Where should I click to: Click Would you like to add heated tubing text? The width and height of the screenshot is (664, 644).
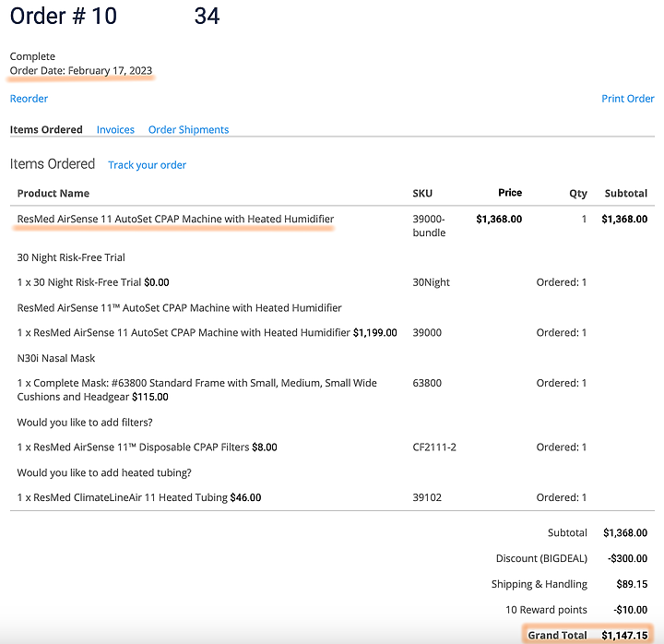(x=104, y=472)
